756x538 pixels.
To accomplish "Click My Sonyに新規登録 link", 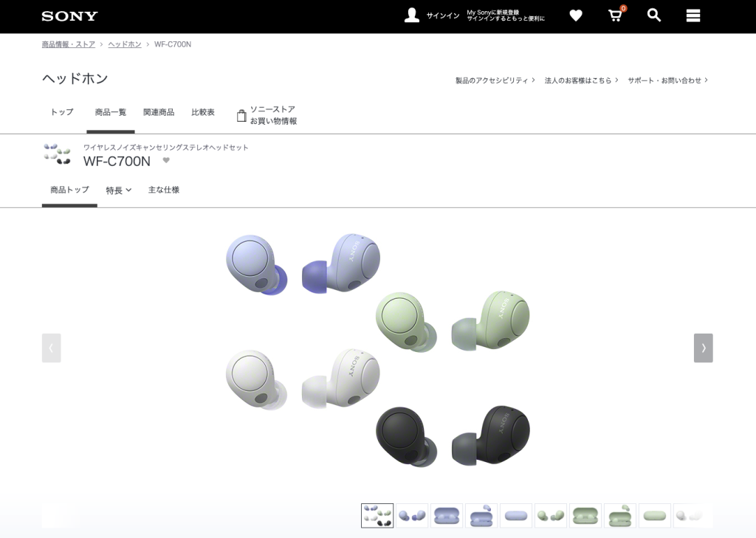I will tap(492, 12).
